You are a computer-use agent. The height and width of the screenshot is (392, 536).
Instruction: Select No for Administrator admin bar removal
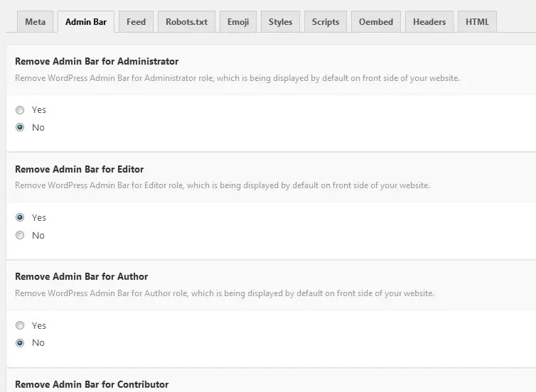click(x=20, y=127)
